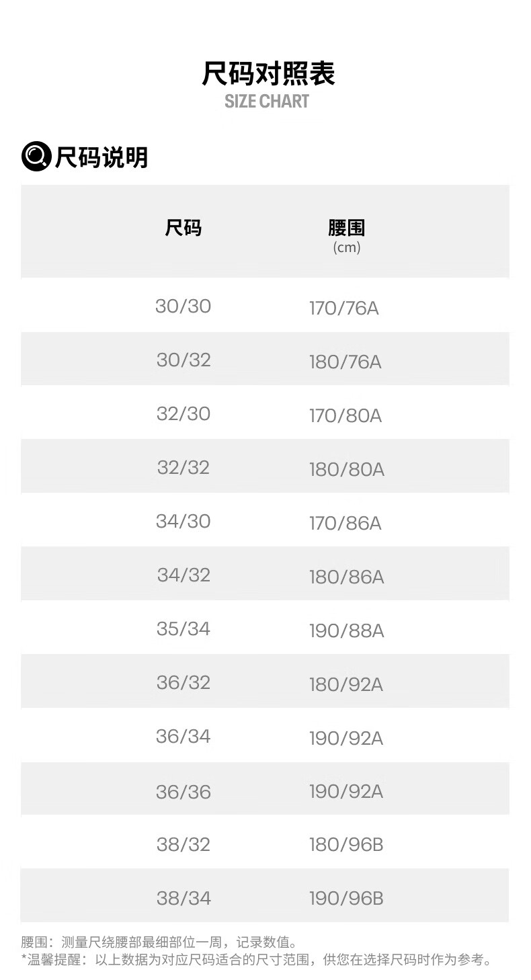Select size cell 32/32
This screenshot has height=980, width=531.
[183, 467]
